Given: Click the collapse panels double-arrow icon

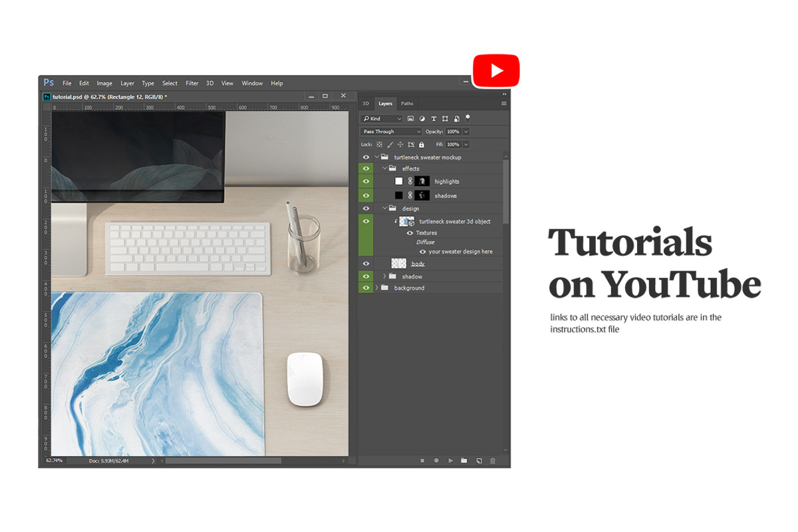Looking at the screenshot, I should [x=504, y=94].
